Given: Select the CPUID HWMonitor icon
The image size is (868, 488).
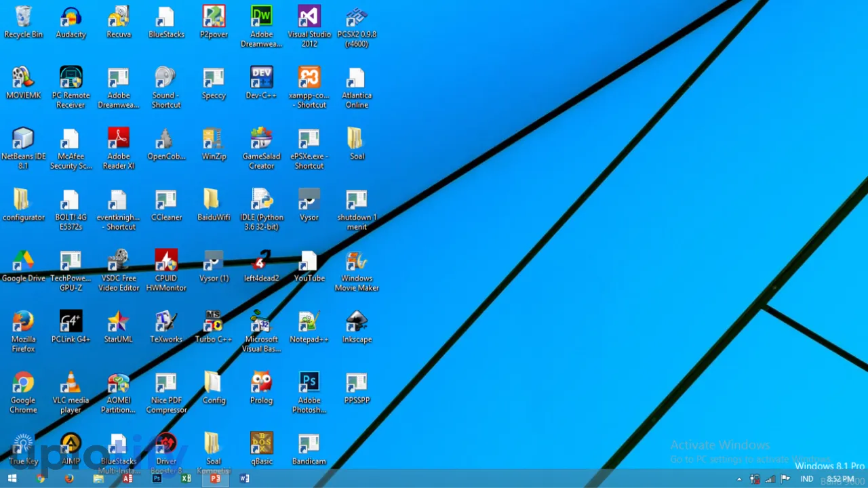Looking at the screenshot, I should click(166, 271).
